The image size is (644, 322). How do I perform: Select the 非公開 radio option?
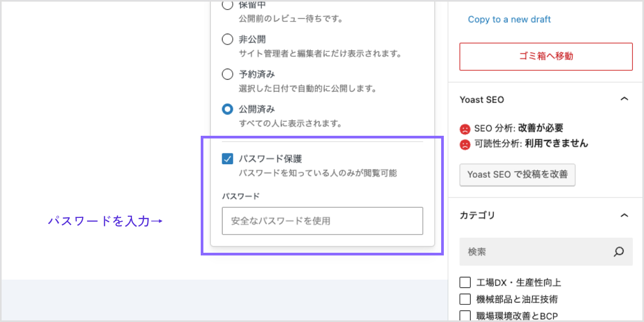point(228,40)
